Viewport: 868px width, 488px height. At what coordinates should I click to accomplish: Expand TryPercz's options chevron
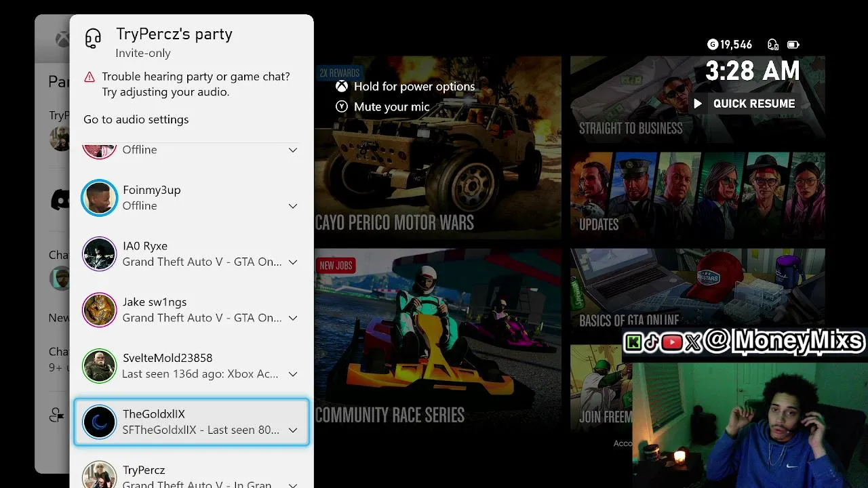[x=293, y=485]
